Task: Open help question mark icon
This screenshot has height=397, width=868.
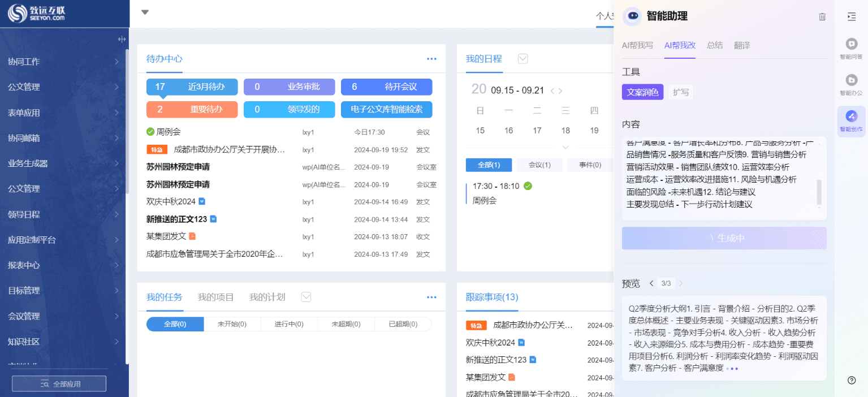Action: 852,380
